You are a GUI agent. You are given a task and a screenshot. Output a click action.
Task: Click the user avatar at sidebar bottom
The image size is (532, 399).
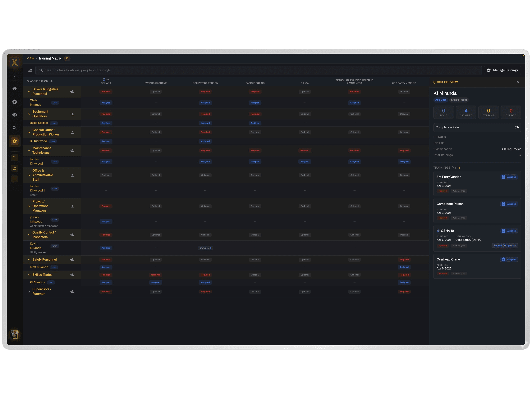[15, 335]
